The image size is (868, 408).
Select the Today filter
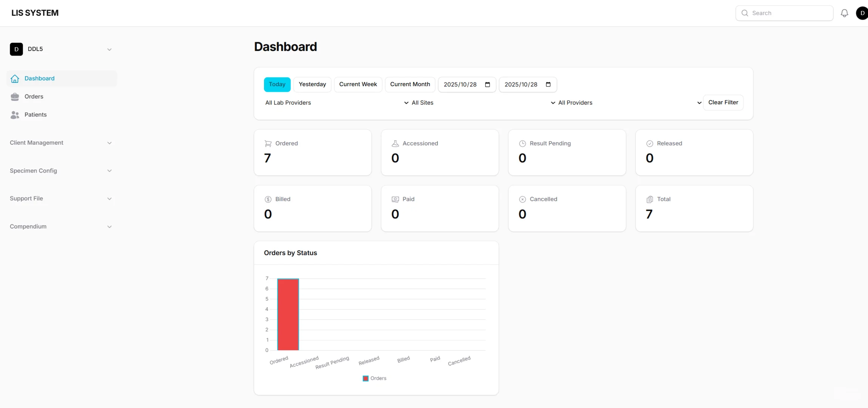[x=277, y=84]
